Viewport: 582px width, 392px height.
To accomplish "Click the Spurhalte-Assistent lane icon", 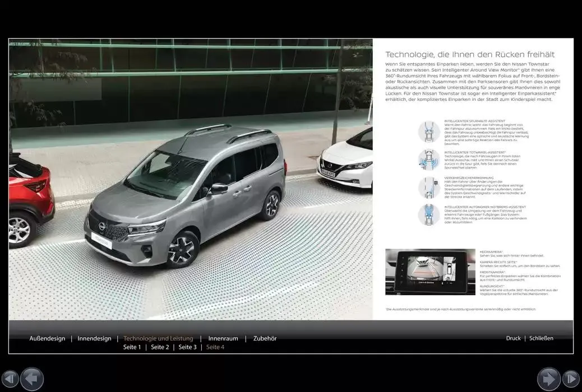I will tap(429, 132).
